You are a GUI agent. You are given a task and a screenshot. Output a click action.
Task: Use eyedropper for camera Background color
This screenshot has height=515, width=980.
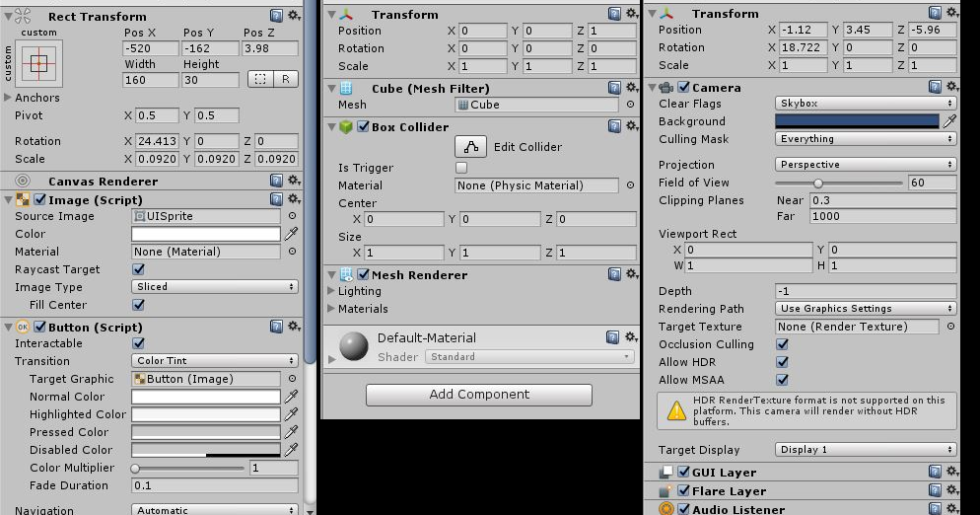point(949,121)
